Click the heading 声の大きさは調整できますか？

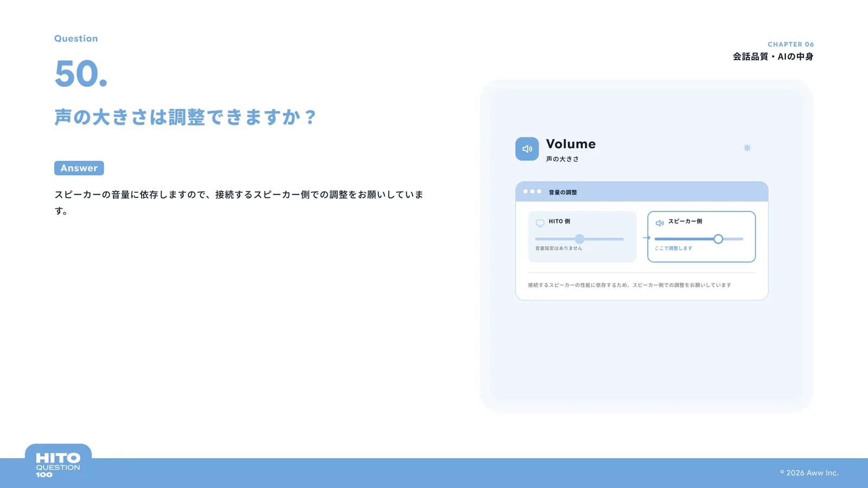click(186, 117)
